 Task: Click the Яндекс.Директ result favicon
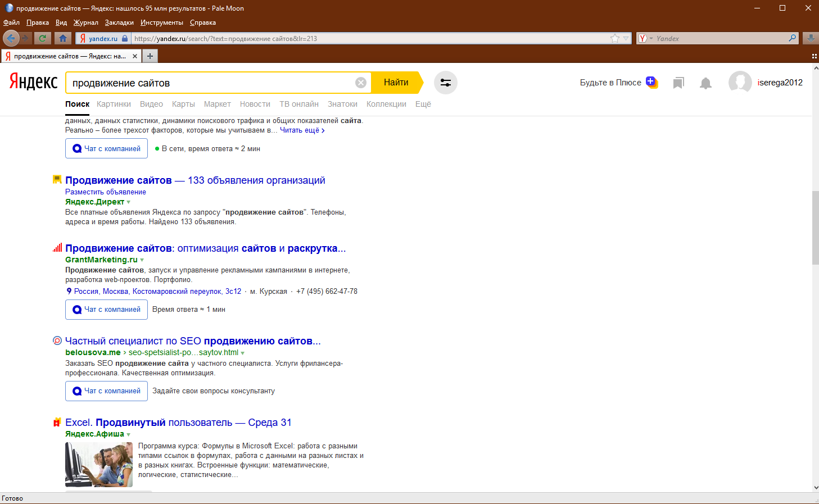(x=57, y=180)
